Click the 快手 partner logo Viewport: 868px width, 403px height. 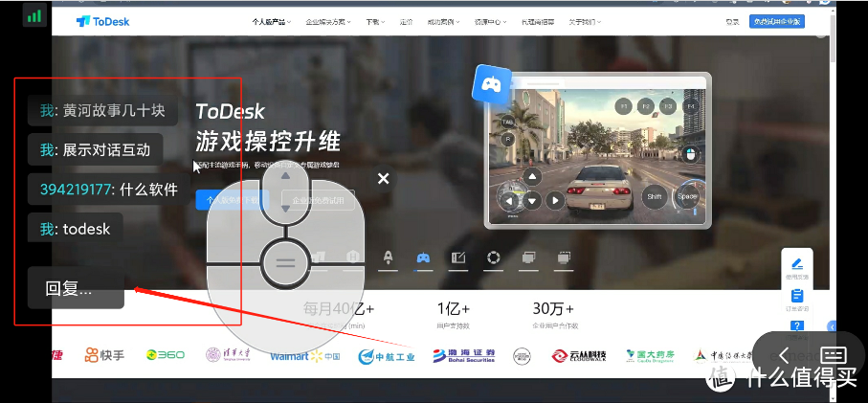[x=104, y=355]
